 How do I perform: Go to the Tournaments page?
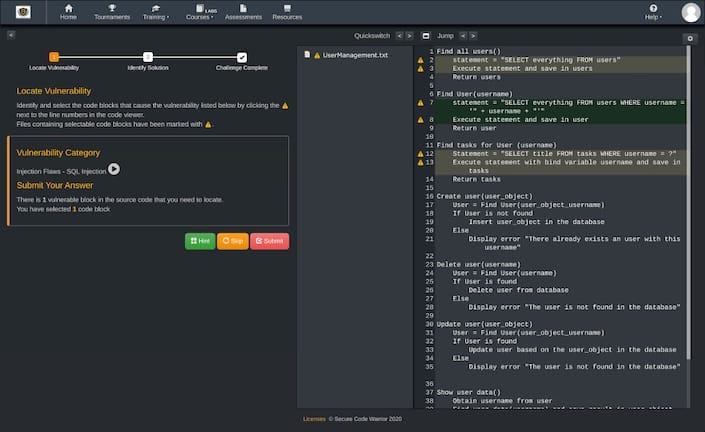(x=111, y=13)
